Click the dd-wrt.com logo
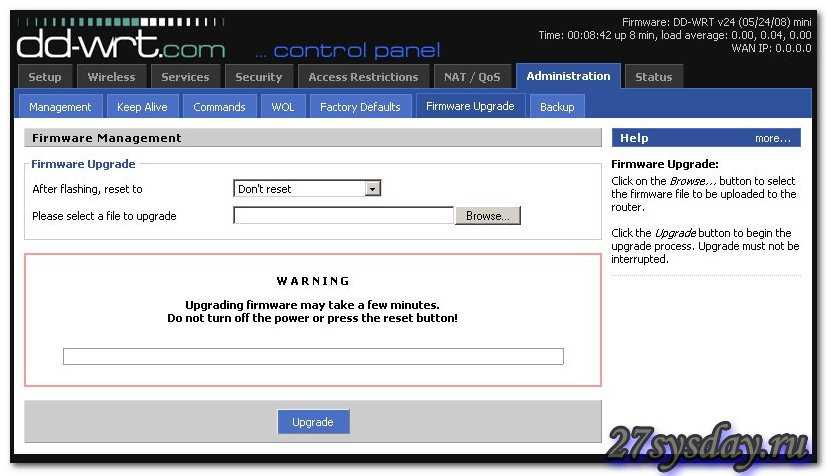 pos(120,43)
